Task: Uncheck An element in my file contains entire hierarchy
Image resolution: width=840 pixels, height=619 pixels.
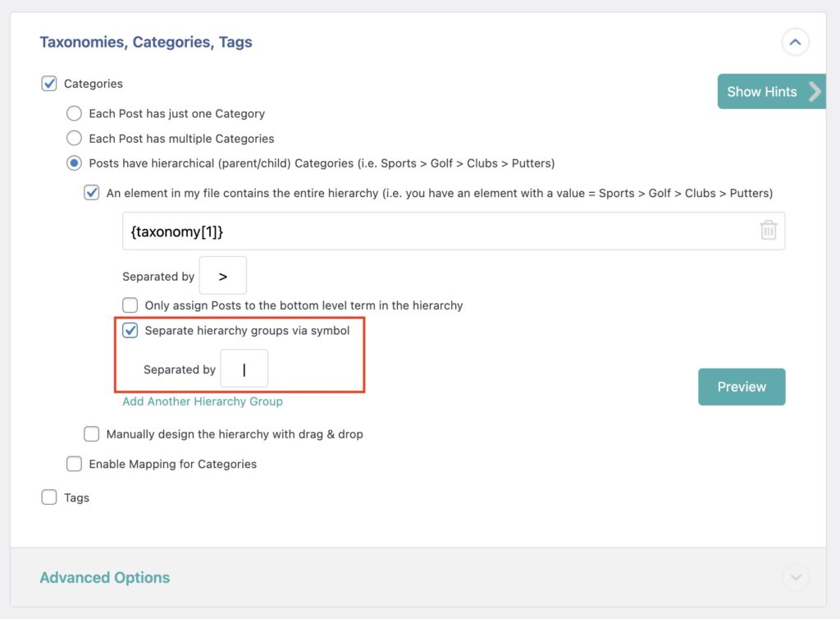Action: tap(93, 193)
